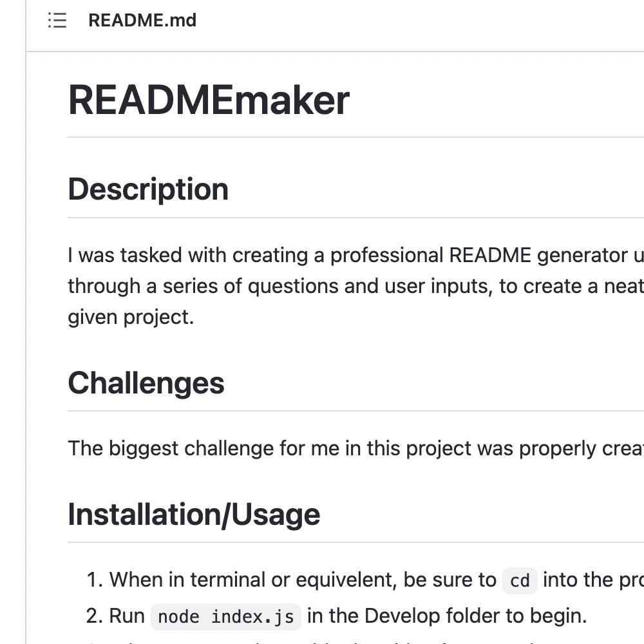Click the Challenges section heading
Viewport: 644px width, 644px height.
click(x=146, y=383)
